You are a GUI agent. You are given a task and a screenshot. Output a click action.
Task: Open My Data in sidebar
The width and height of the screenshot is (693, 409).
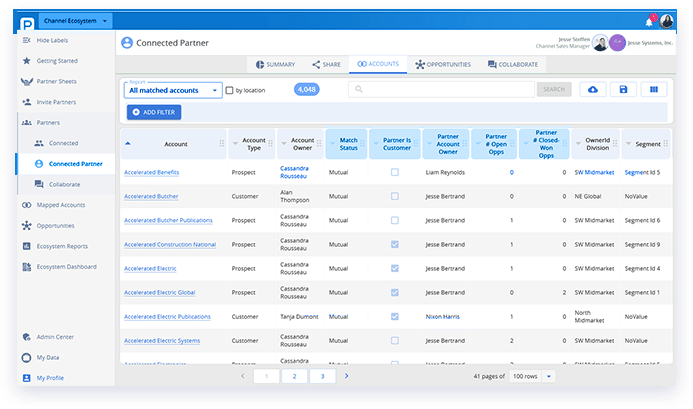tap(48, 357)
